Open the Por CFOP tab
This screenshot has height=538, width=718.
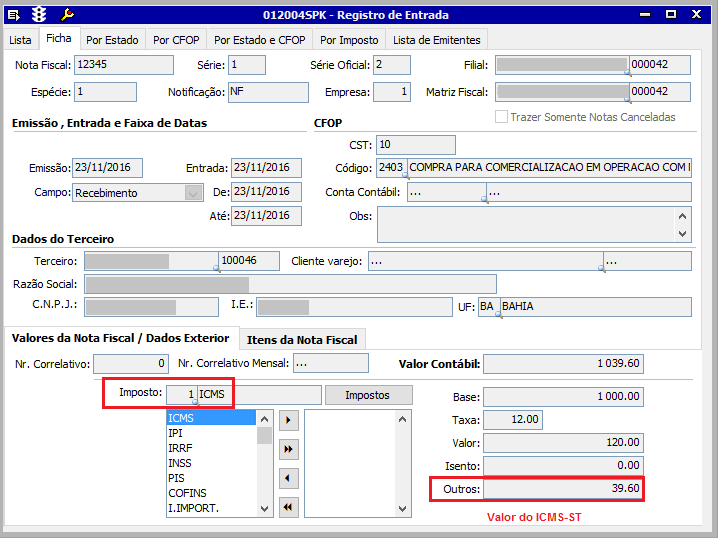tap(176, 40)
